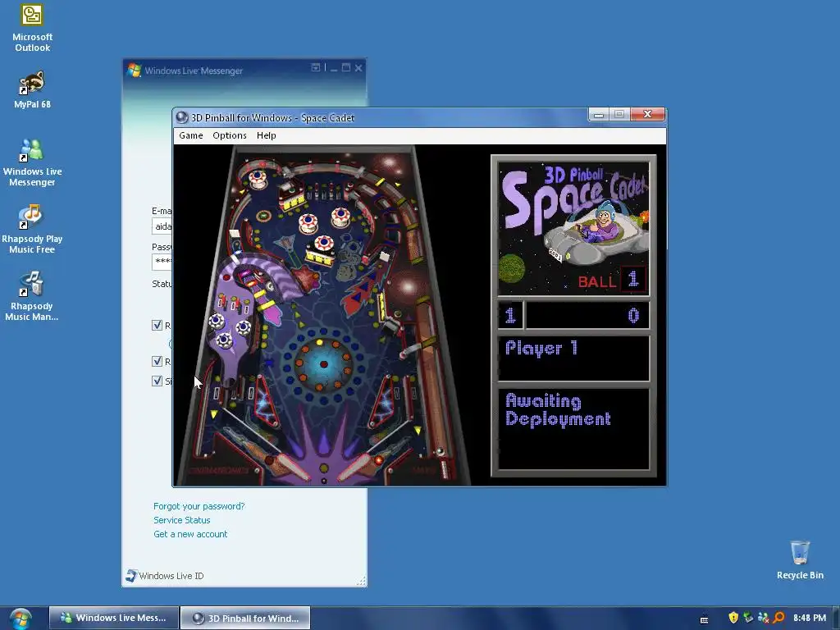
Task: Click the orange magnifier tray icon
Action: tap(778, 618)
